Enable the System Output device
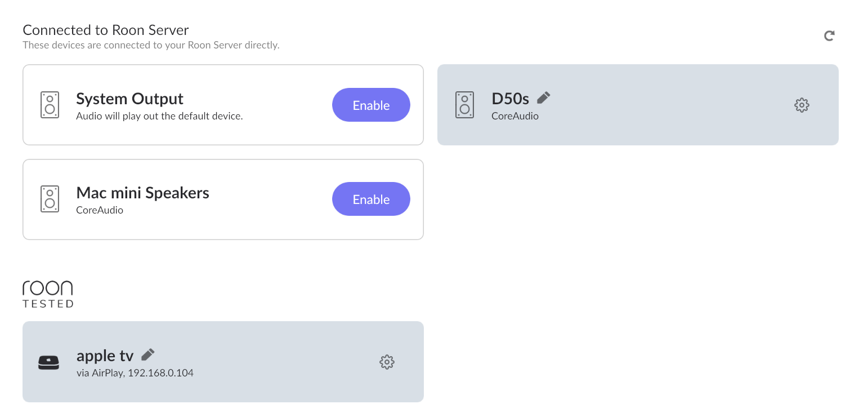868x404 pixels. click(x=371, y=105)
